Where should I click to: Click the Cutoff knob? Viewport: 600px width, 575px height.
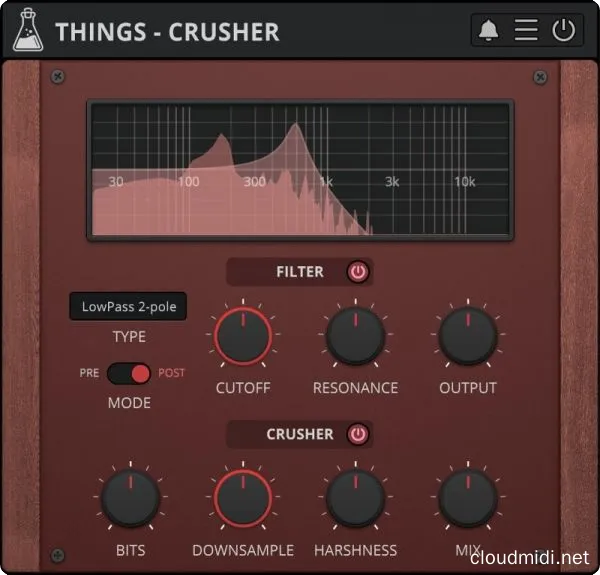point(243,336)
